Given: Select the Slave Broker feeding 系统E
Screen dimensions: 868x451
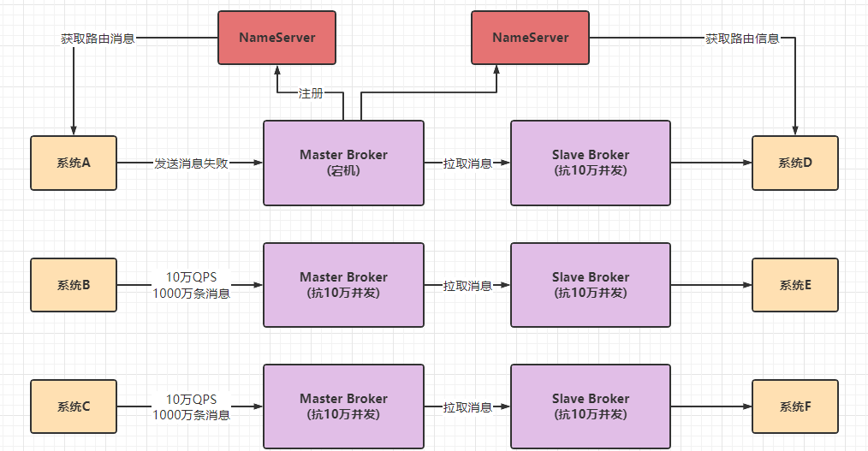Looking at the screenshot, I should [x=591, y=285].
